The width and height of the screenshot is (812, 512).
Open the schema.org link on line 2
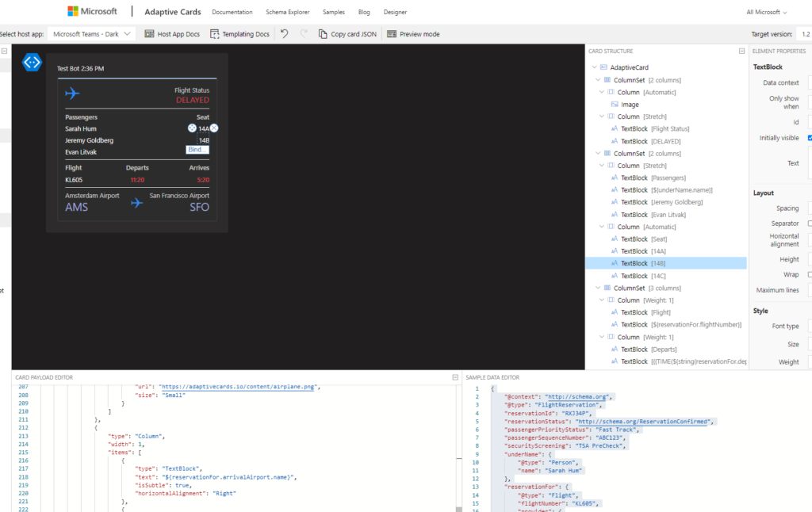coord(577,396)
